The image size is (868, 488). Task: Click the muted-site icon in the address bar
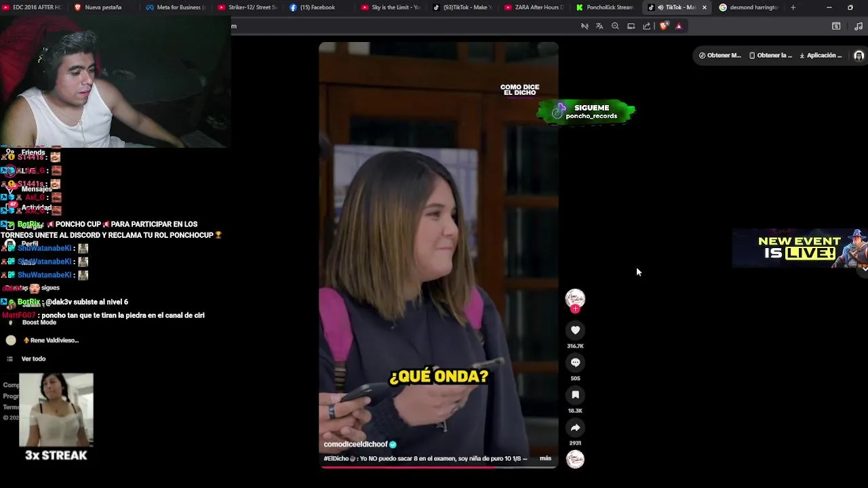coord(585,26)
